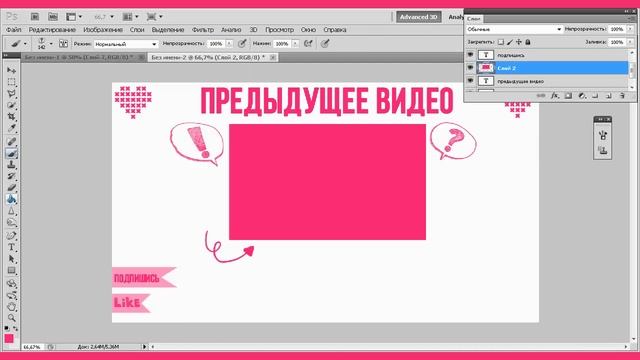This screenshot has height=360, width=640.
Task: Reset to default foreground and background colors
Action: [x=7, y=328]
